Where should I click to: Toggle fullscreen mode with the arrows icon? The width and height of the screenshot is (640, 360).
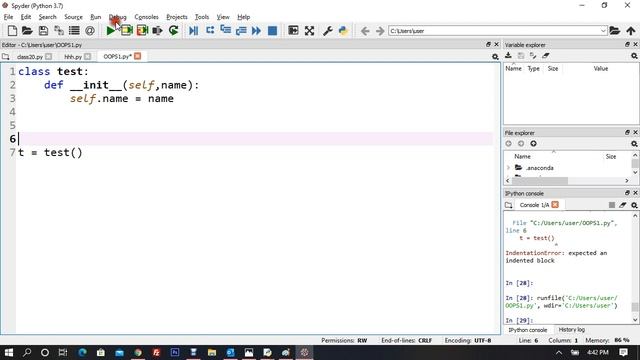click(x=309, y=31)
